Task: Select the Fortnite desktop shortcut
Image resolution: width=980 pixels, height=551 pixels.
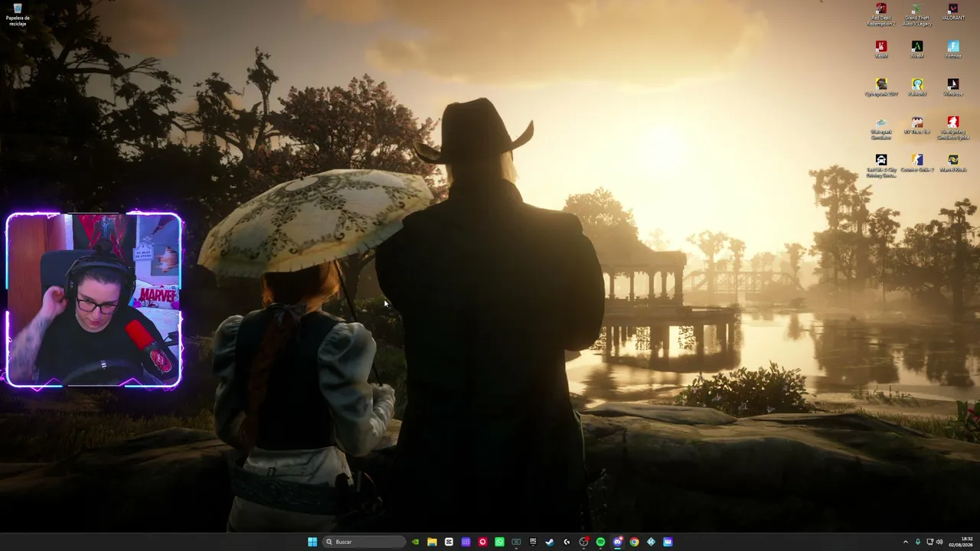Action: (x=953, y=50)
